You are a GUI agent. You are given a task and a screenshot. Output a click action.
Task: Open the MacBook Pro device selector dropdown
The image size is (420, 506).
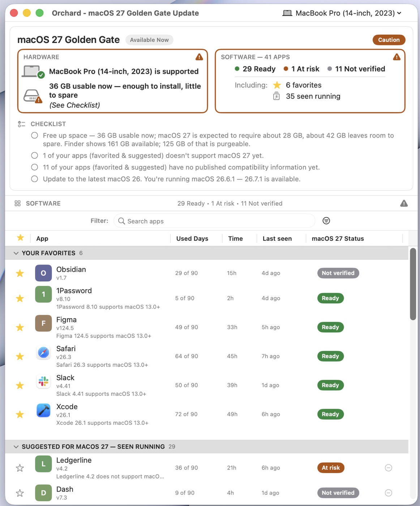tap(342, 13)
